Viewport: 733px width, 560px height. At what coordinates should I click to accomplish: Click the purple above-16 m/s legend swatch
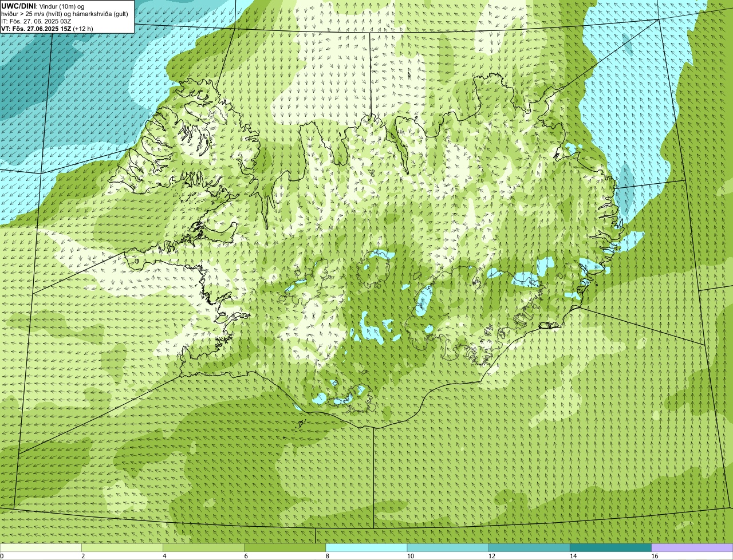point(692,547)
